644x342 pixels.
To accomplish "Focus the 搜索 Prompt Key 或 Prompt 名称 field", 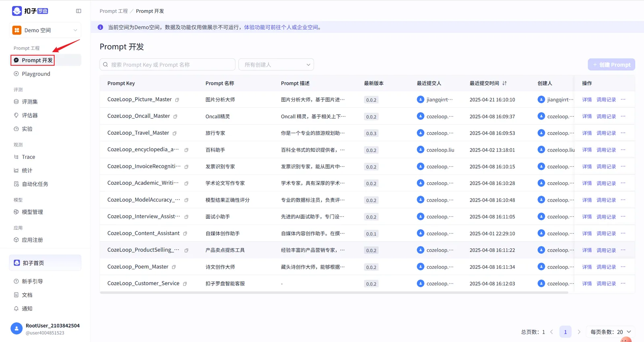I will pyautogui.click(x=167, y=64).
